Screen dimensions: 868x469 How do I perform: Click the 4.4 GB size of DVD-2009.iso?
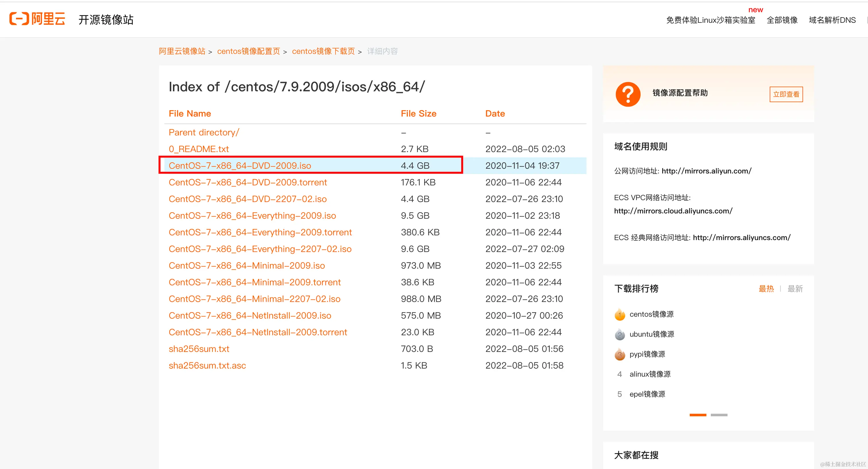pos(415,166)
